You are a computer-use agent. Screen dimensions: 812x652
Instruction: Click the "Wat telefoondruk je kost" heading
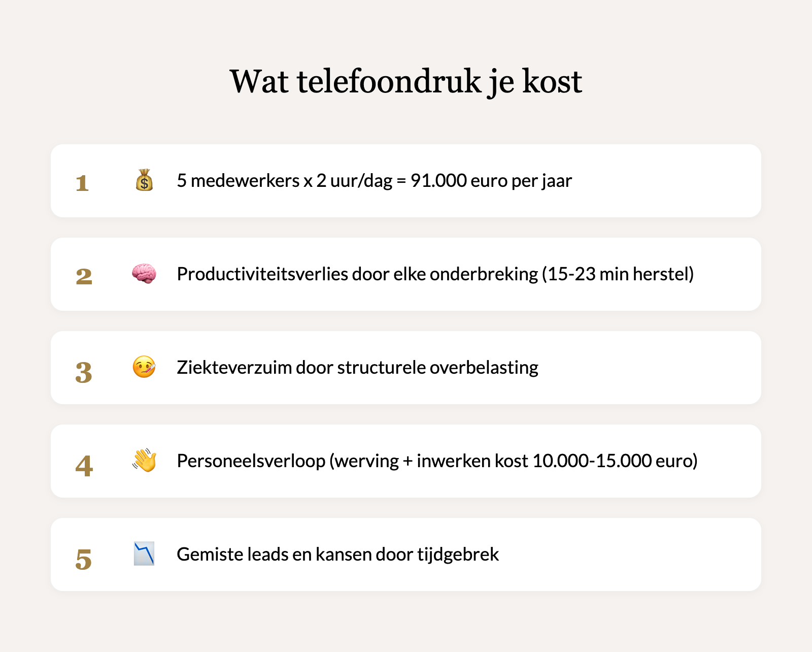click(x=405, y=81)
